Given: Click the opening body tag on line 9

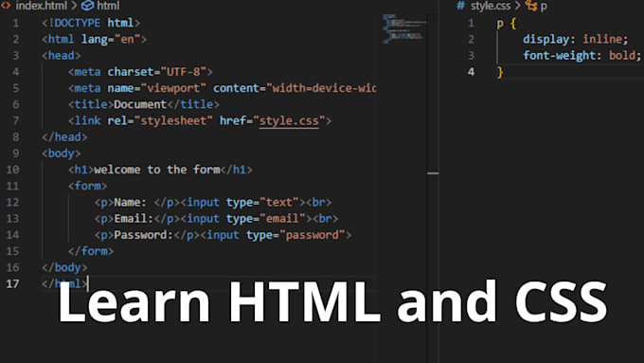Looking at the screenshot, I should 62,154.
